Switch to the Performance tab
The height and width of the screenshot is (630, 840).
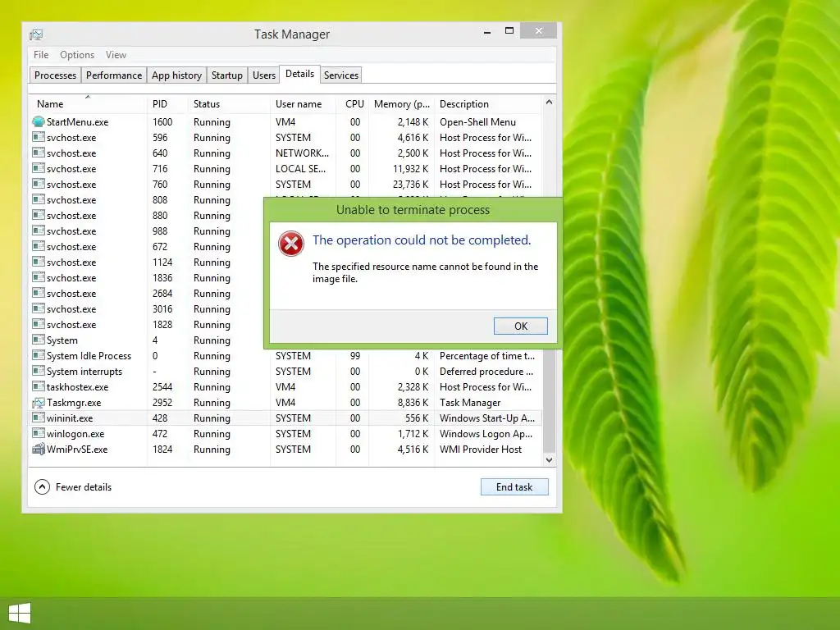coord(113,75)
